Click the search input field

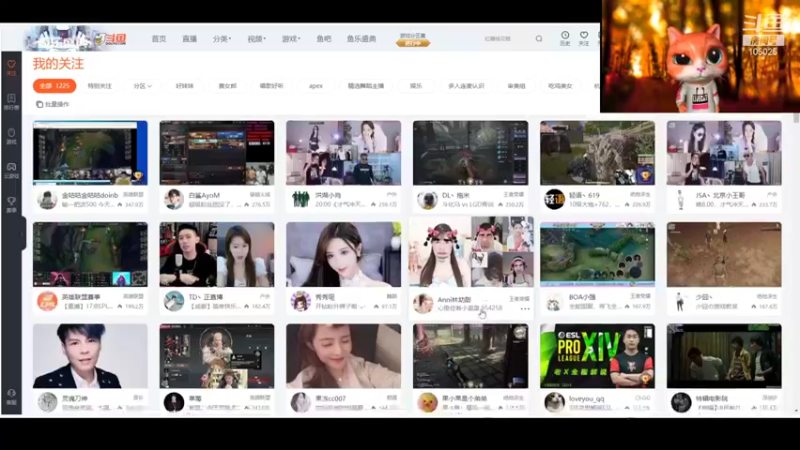(x=505, y=39)
